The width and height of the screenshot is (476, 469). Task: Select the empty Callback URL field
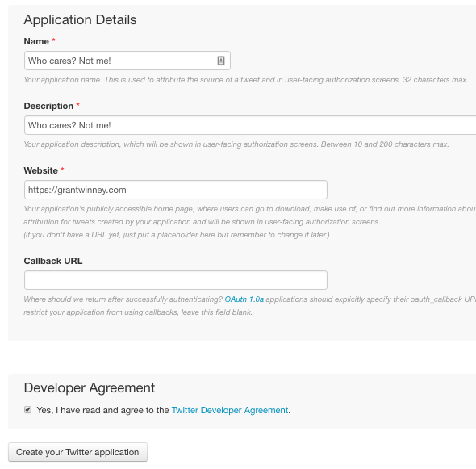click(176, 280)
